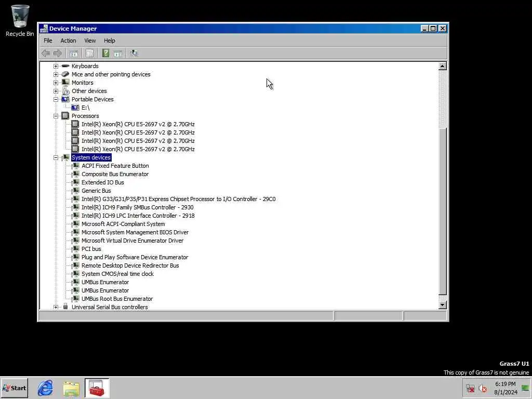Click Scan for hardware changes toolbar icon

pyautogui.click(x=134, y=53)
